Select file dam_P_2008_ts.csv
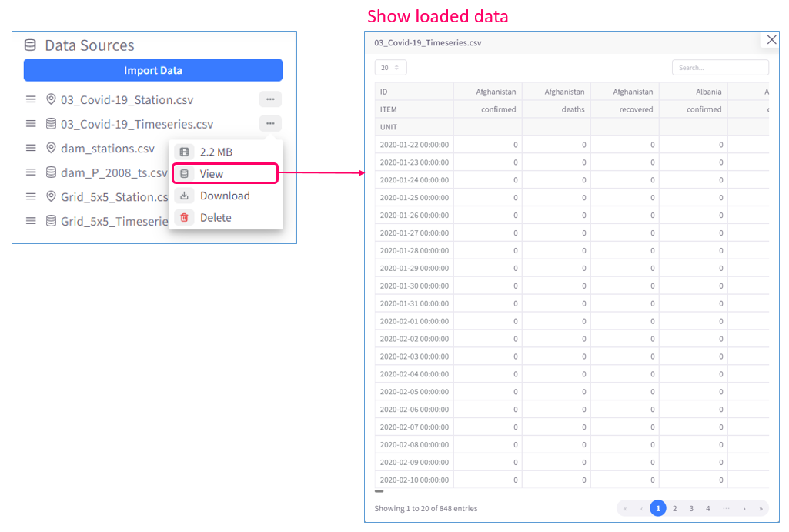This screenshot has width=789, height=532. (114, 172)
